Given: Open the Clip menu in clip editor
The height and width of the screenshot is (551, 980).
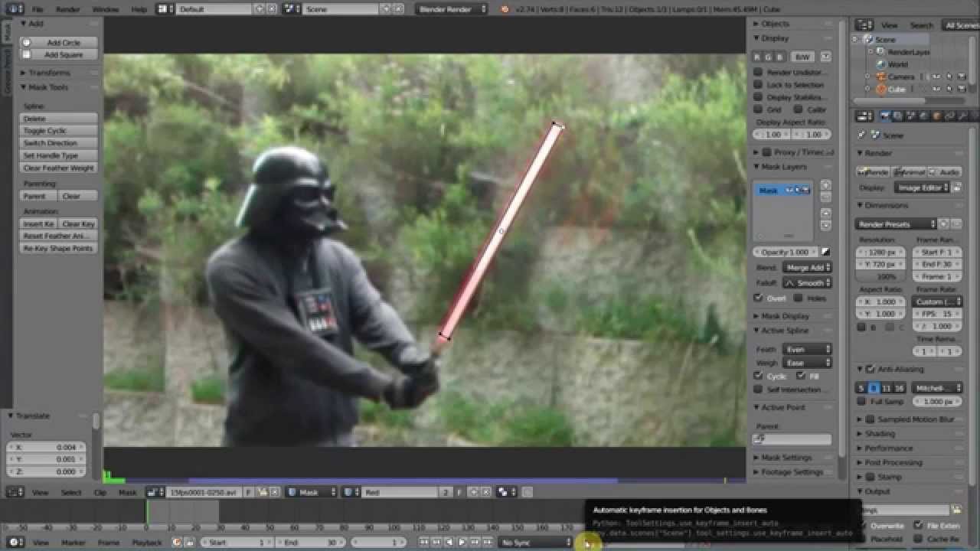Looking at the screenshot, I should (100, 493).
